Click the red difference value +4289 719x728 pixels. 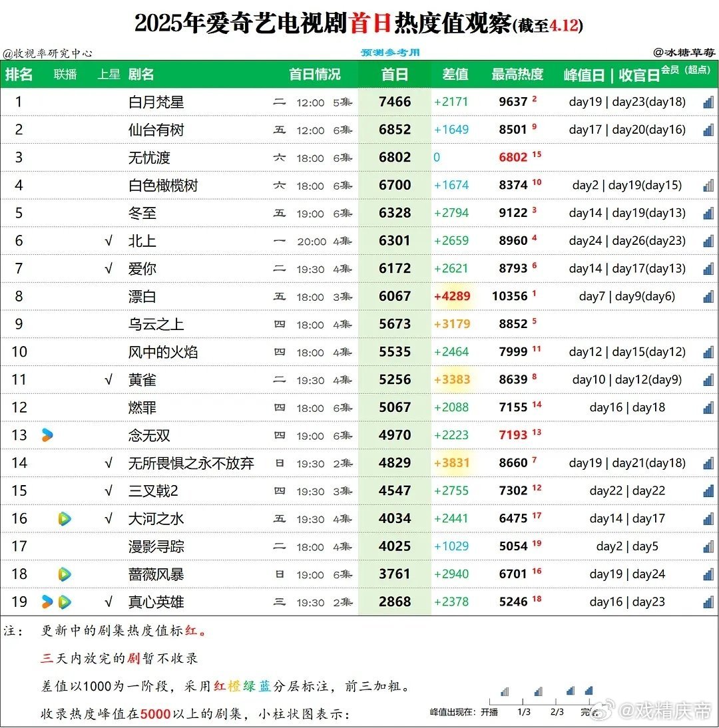coord(452,296)
